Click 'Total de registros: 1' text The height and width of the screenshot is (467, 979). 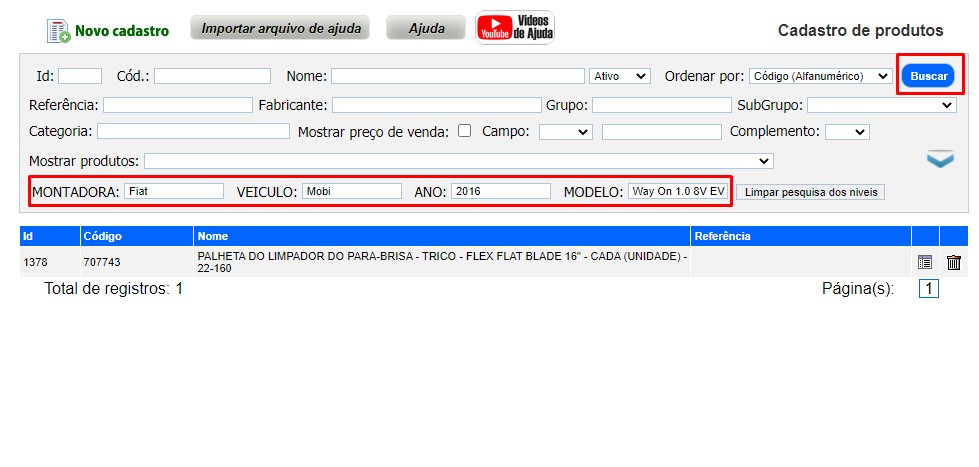coord(114,289)
